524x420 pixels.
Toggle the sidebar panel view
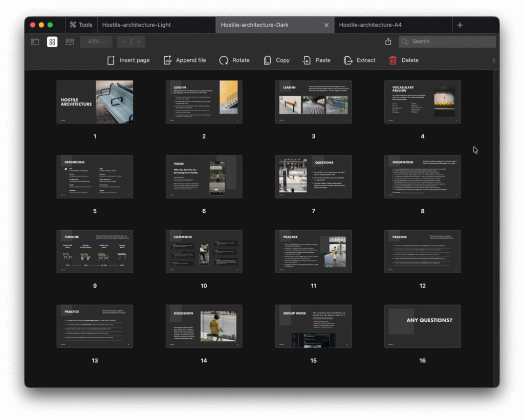click(35, 42)
